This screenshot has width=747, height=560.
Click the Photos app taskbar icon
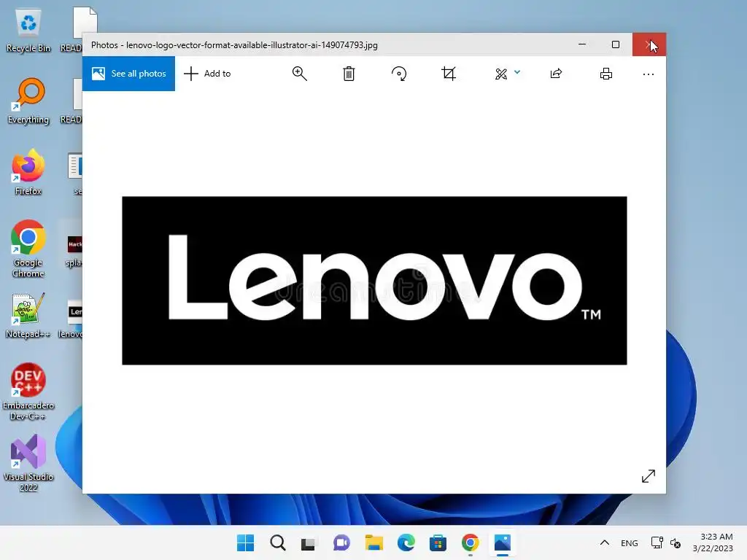(x=503, y=542)
